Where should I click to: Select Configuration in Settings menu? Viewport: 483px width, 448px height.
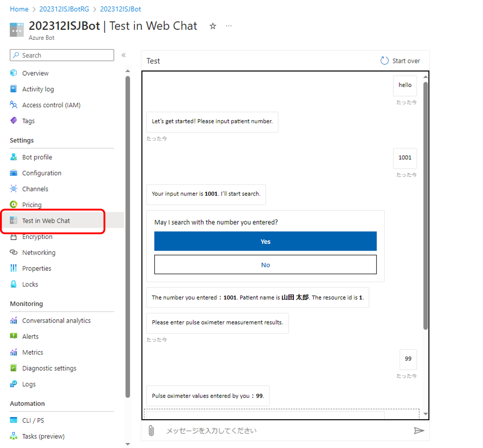pos(42,173)
